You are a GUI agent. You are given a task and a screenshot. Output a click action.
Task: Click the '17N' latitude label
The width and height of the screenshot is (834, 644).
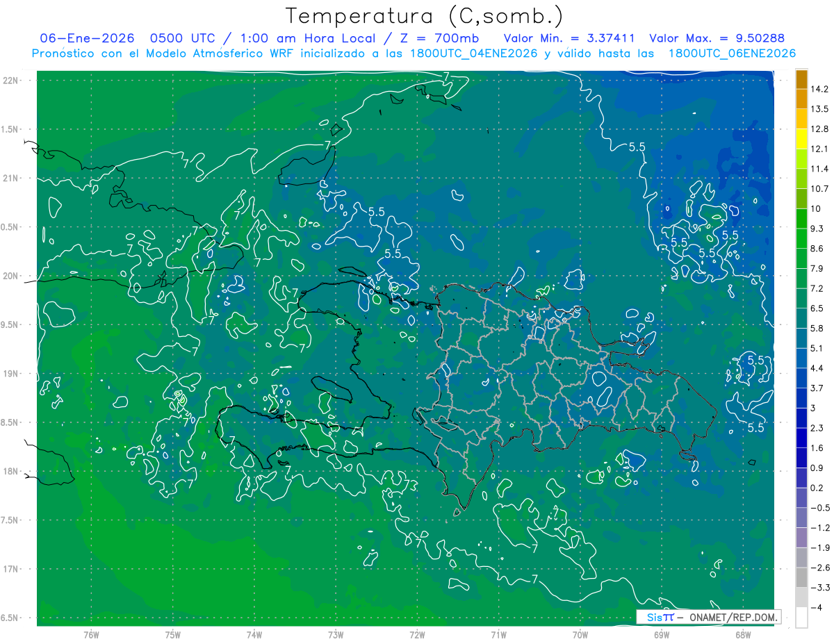pos(10,569)
